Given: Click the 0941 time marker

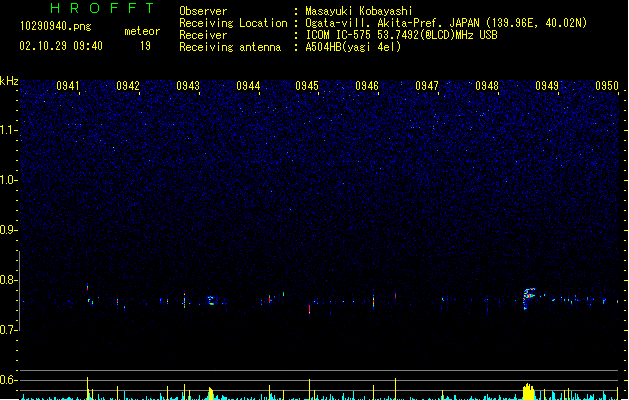Looking at the screenshot, I should click(68, 86).
